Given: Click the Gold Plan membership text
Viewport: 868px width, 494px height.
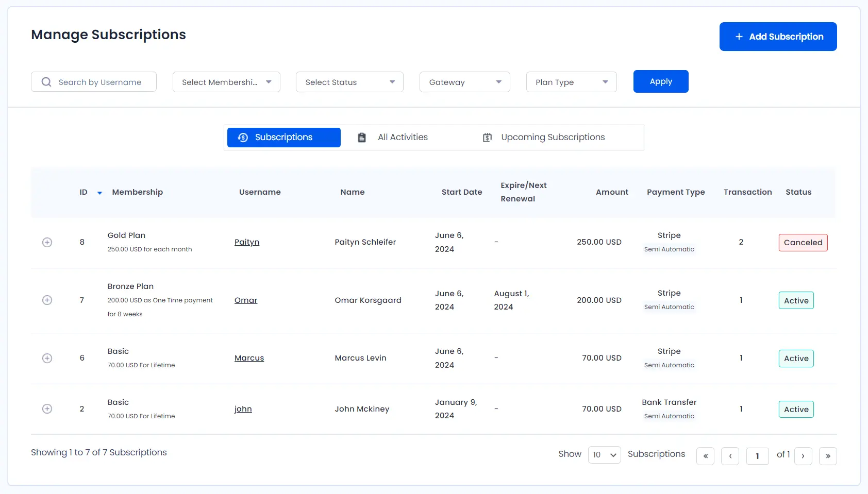Looking at the screenshot, I should tap(127, 235).
